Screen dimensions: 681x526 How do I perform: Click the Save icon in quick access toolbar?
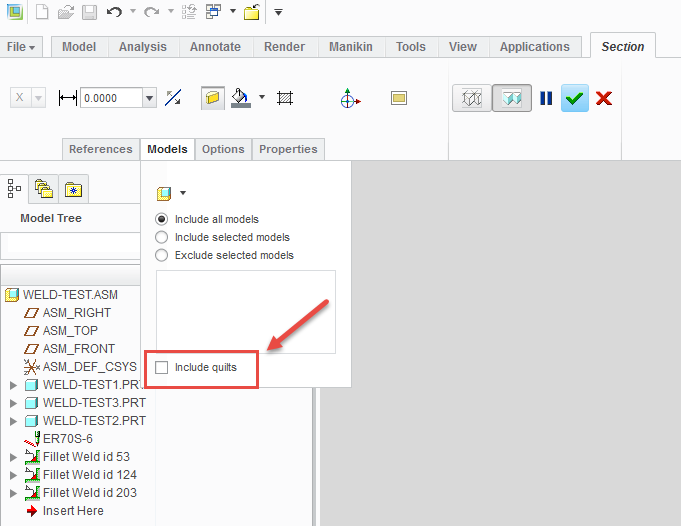coord(89,12)
